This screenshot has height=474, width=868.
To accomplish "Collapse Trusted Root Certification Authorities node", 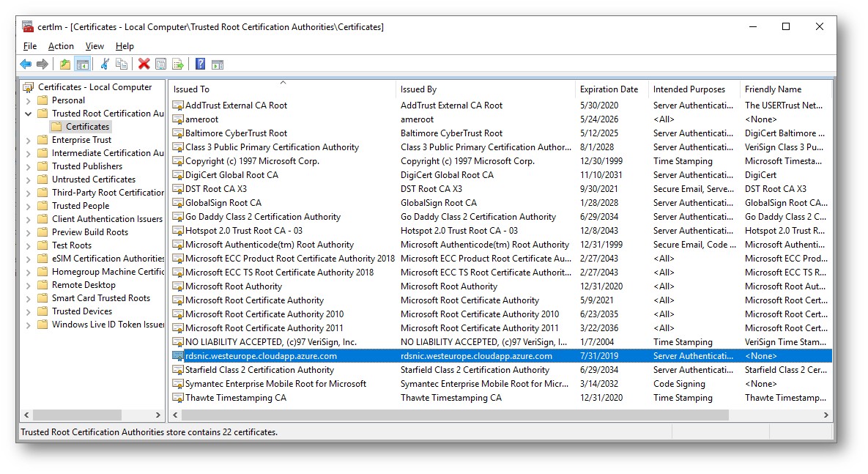I will pyautogui.click(x=29, y=114).
